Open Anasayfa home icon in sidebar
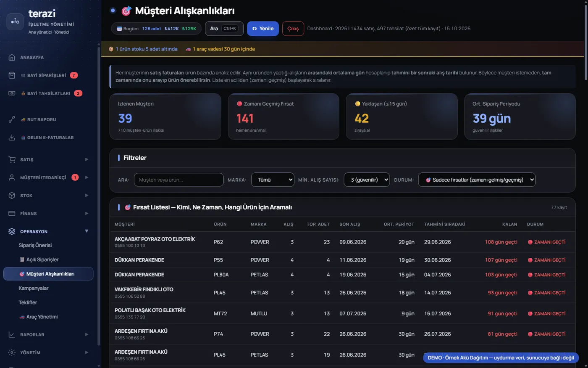Screen dimensions: 588x368 pos(12,57)
